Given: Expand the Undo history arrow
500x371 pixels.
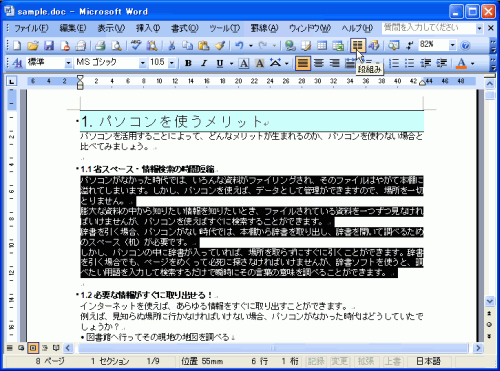Looking at the screenshot, I should tap(251, 45).
